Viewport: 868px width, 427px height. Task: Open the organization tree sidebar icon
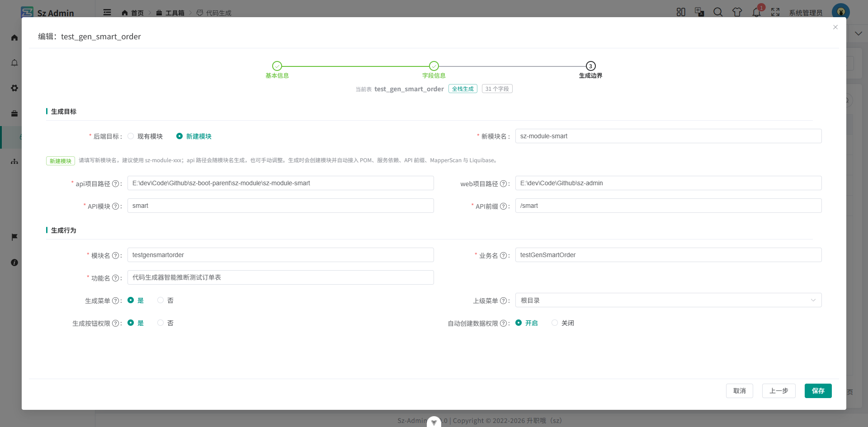(14, 161)
